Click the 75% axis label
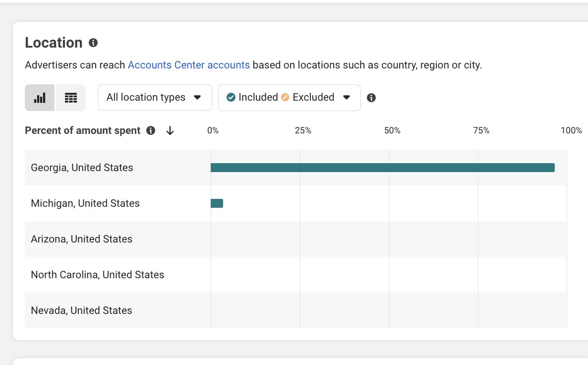The image size is (588, 365). (481, 130)
